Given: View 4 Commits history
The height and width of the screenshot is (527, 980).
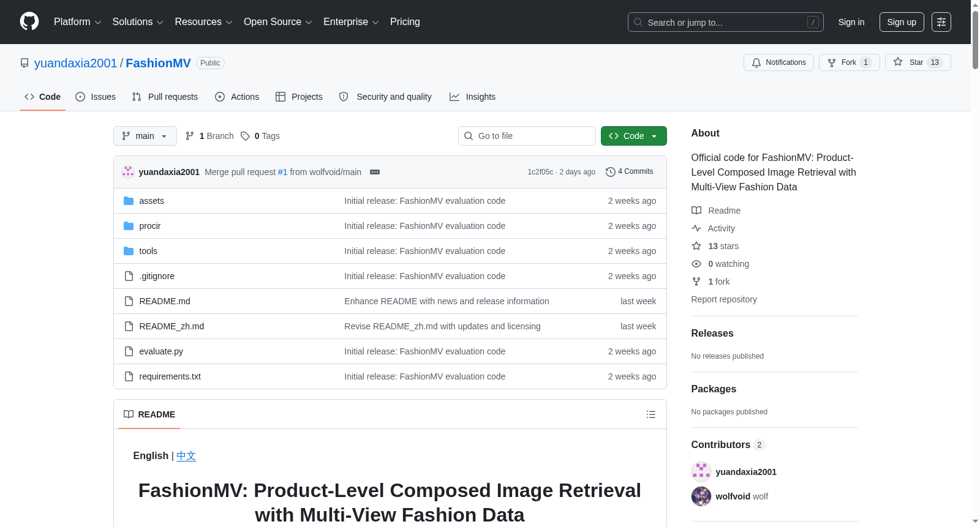Looking at the screenshot, I should pyautogui.click(x=630, y=171).
